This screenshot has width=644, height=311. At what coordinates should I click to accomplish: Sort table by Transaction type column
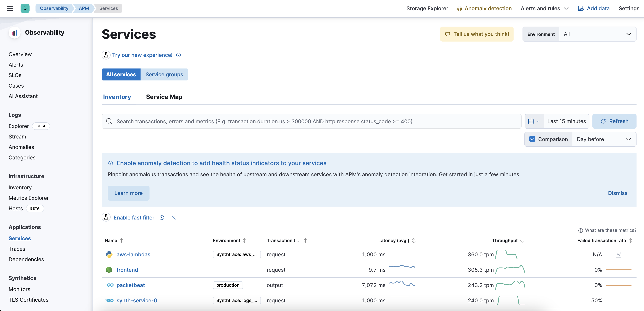pos(287,240)
